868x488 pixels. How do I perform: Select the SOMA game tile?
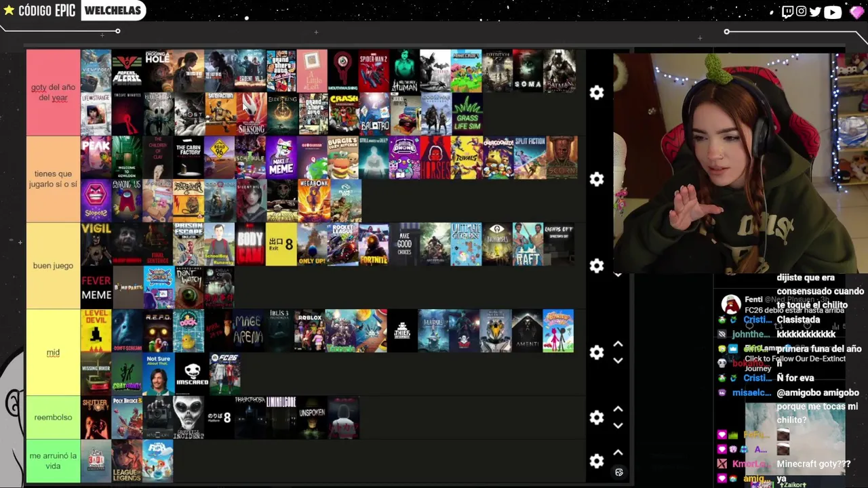coord(528,70)
